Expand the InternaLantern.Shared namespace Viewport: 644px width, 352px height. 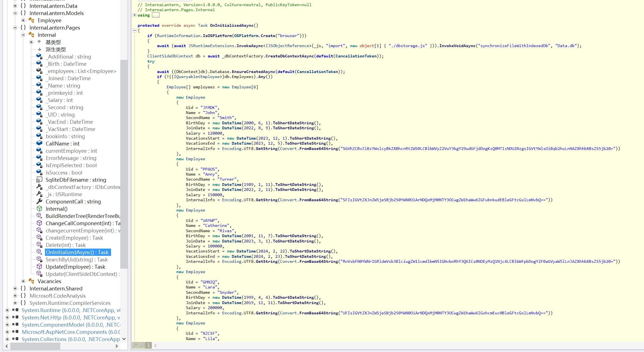15,288
